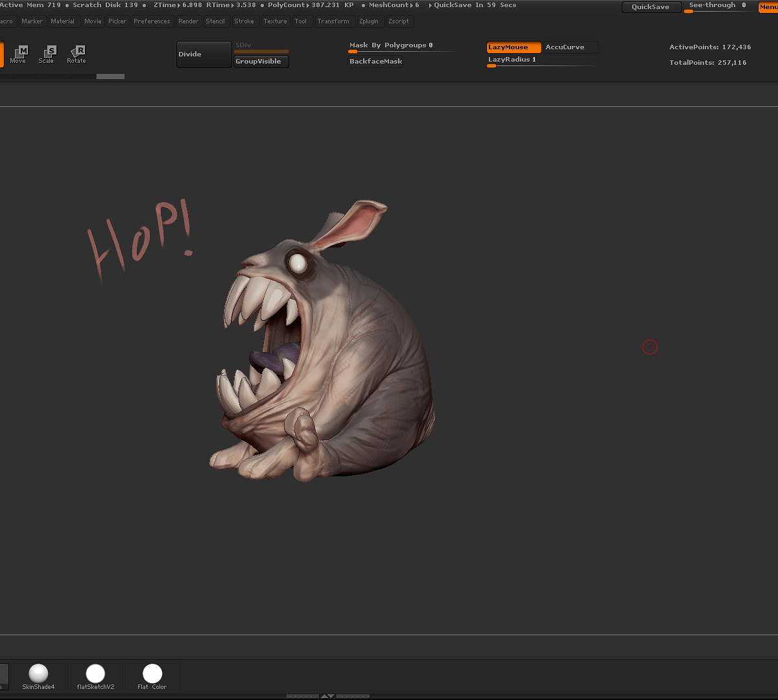Open the Material menu
The width and height of the screenshot is (778, 700).
[x=62, y=21]
